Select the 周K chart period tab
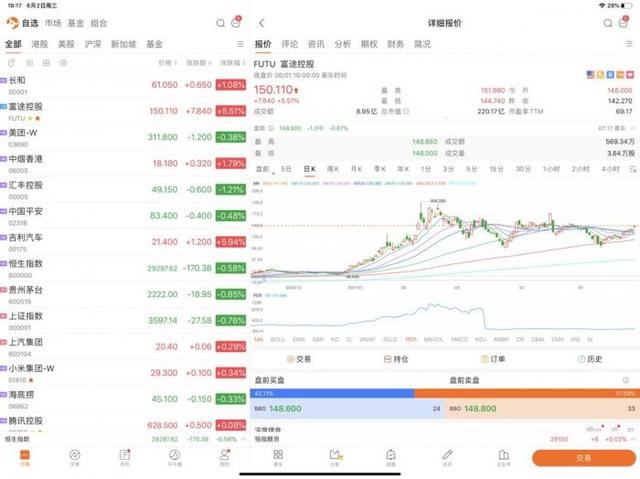Image resolution: width=640 pixels, height=479 pixels. point(333,169)
